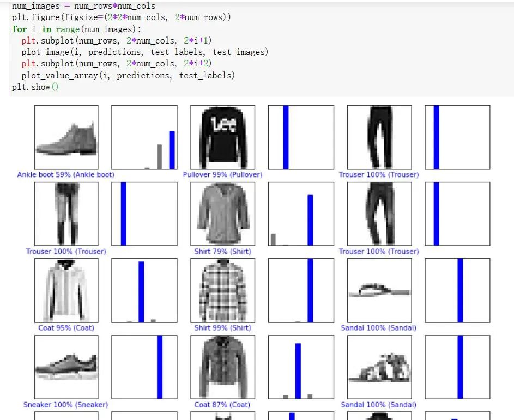The width and height of the screenshot is (514, 420).
Task: Click the tall blue bar in Ankle boot chart
Action: coord(172,150)
